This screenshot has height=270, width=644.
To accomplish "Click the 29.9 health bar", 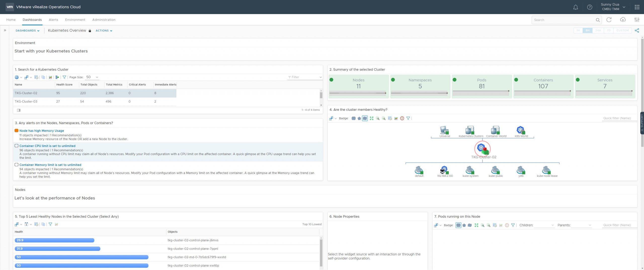I will coord(54,240).
